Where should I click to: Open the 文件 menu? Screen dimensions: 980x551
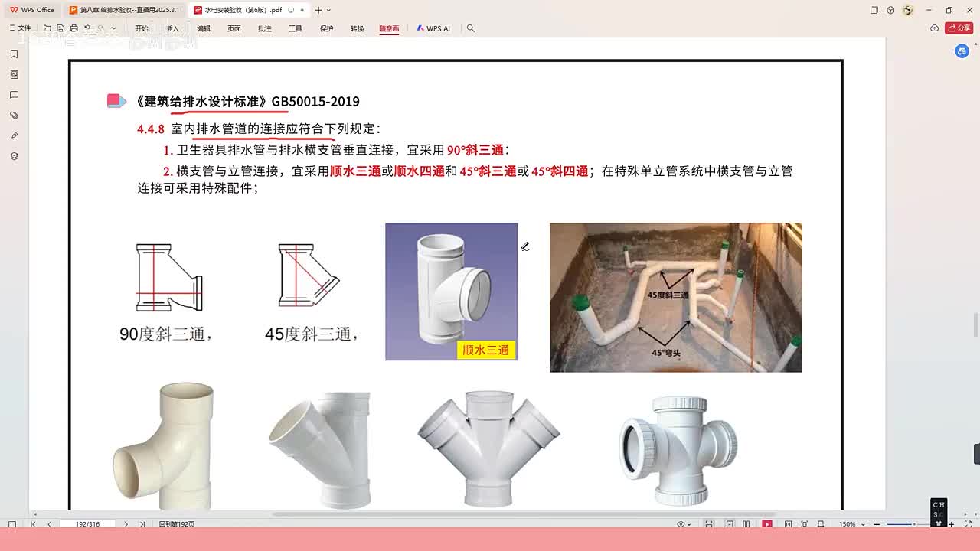tap(20, 28)
